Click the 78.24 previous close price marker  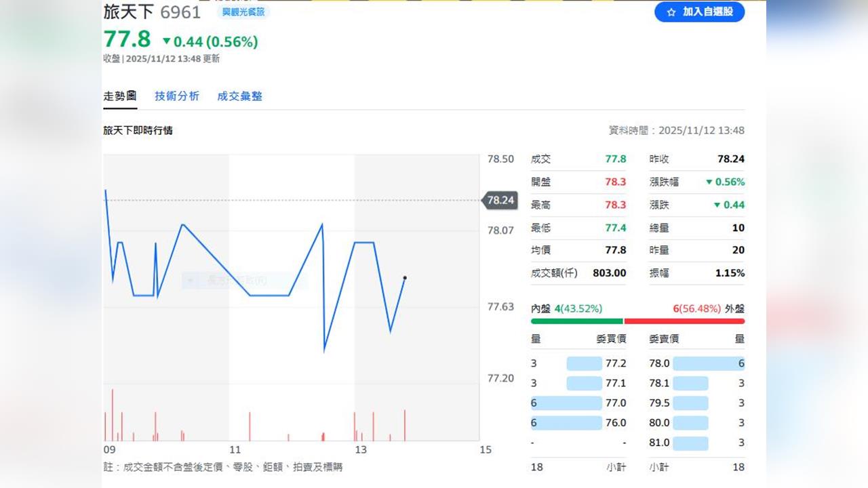500,200
